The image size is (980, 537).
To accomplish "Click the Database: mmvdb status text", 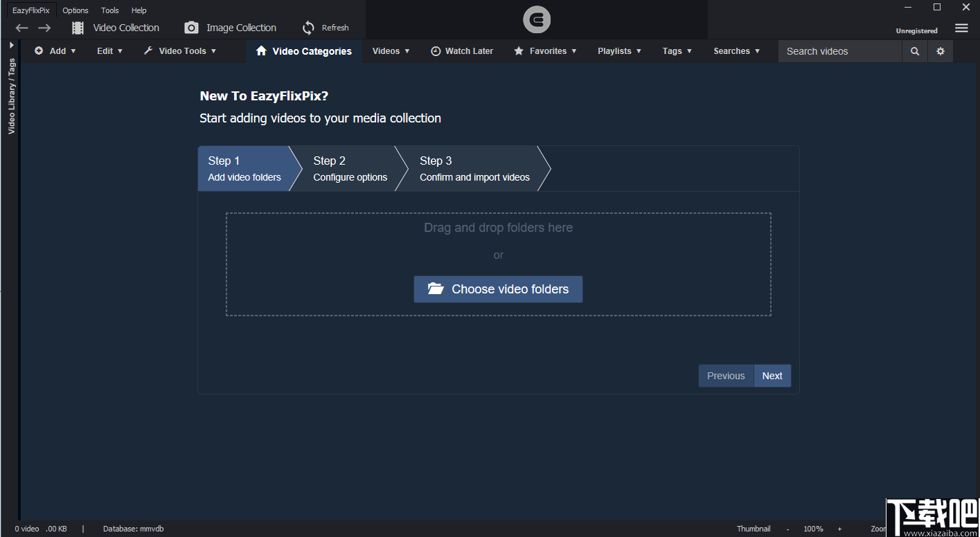I will point(134,529).
